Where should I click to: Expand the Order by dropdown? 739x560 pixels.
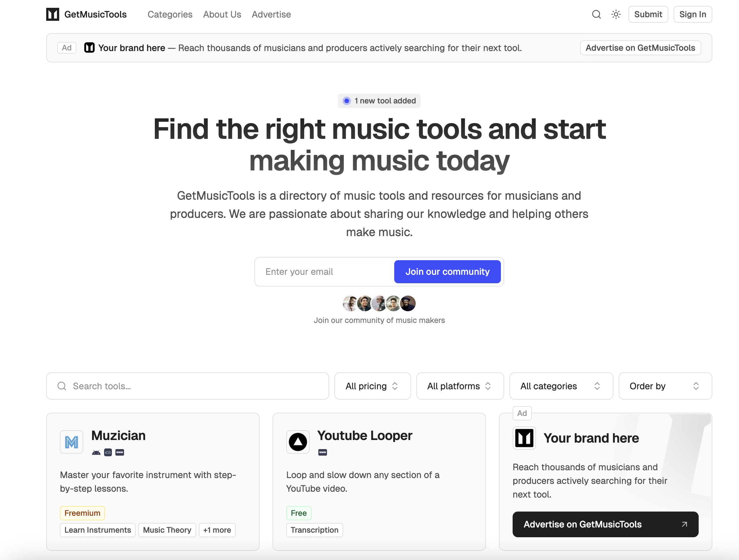click(665, 386)
